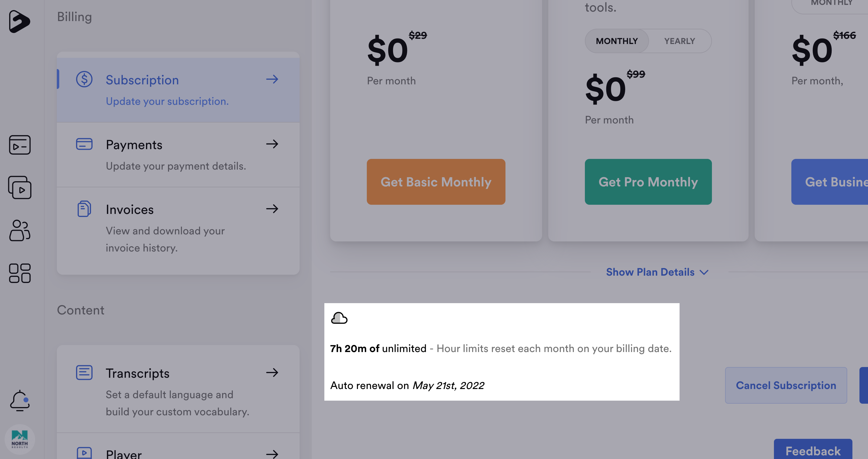
Task: Click the dollar icon beside Subscription
Action: tap(84, 79)
